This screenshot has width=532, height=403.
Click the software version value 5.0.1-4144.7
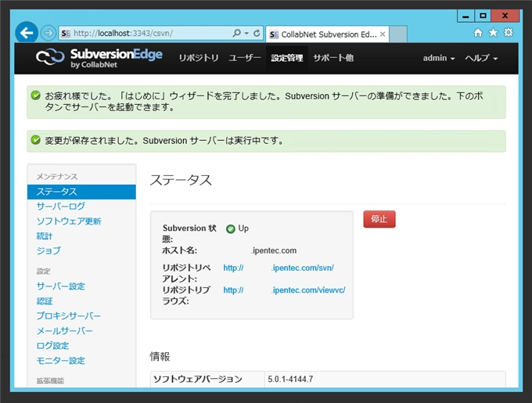[x=290, y=379]
